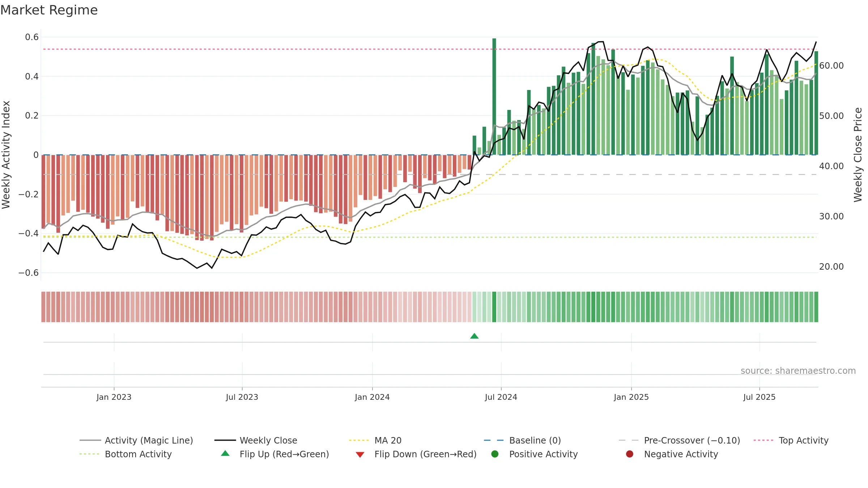Toggle Weekly Close legend entry
Image resolution: width=868 pixels, height=488 pixels.
tap(256, 440)
